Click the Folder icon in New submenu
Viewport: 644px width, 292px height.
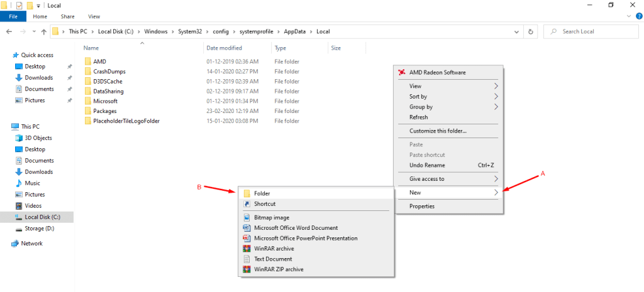247,193
